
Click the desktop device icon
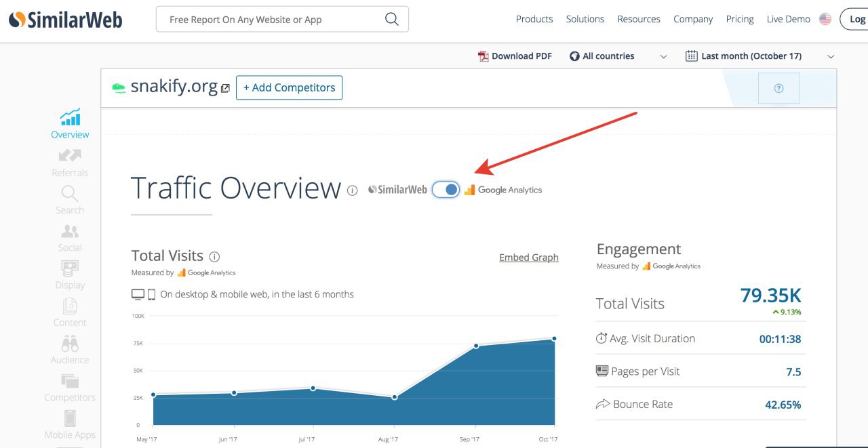point(138,294)
